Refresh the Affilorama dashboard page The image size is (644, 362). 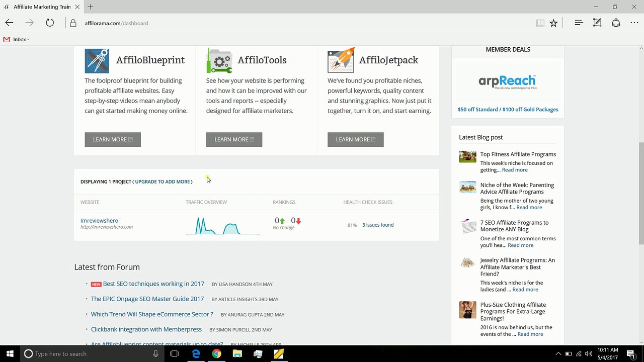click(x=49, y=23)
